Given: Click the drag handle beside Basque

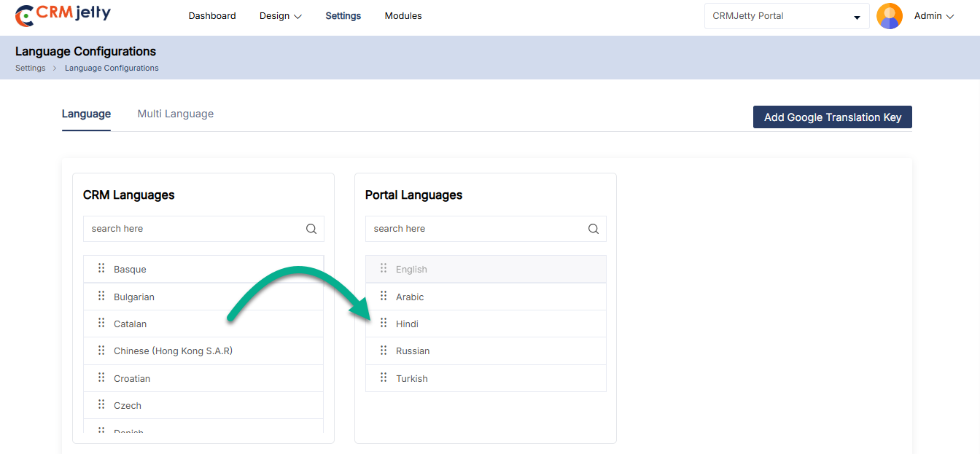Looking at the screenshot, I should coord(101,269).
